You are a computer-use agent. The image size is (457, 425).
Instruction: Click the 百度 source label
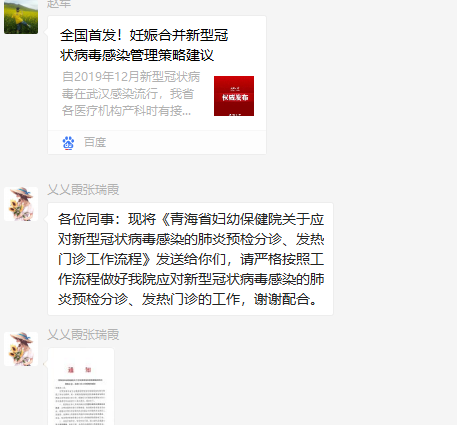(x=95, y=142)
